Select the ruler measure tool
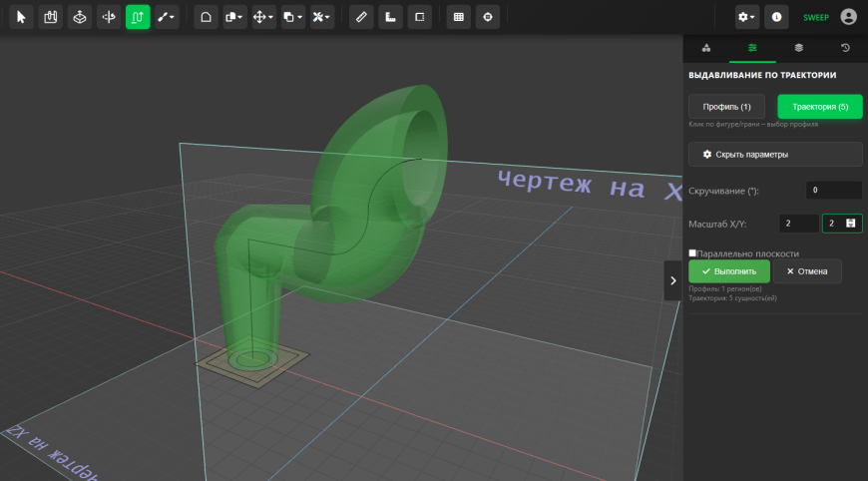The height and width of the screenshot is (481, 868). coord(361,17)
